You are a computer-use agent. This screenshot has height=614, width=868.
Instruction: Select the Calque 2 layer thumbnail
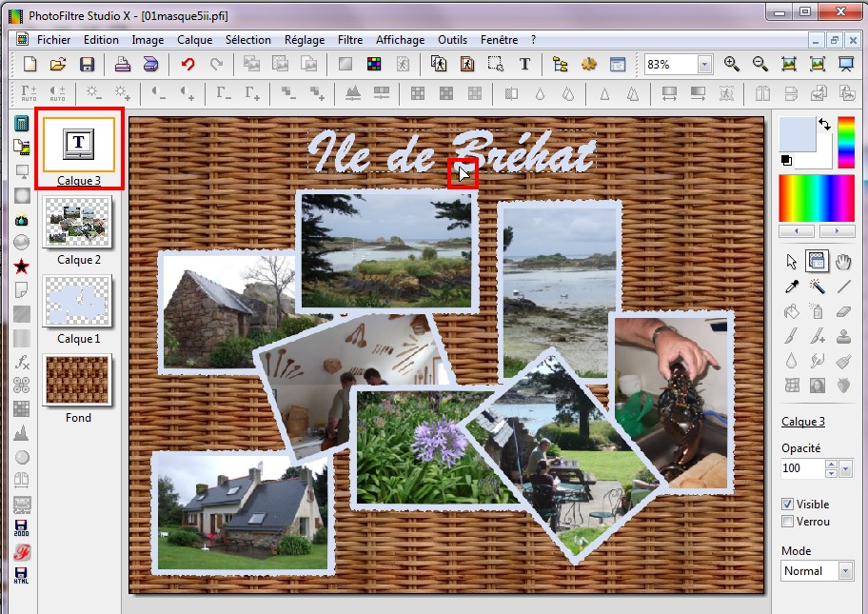[x=77, y=223]
